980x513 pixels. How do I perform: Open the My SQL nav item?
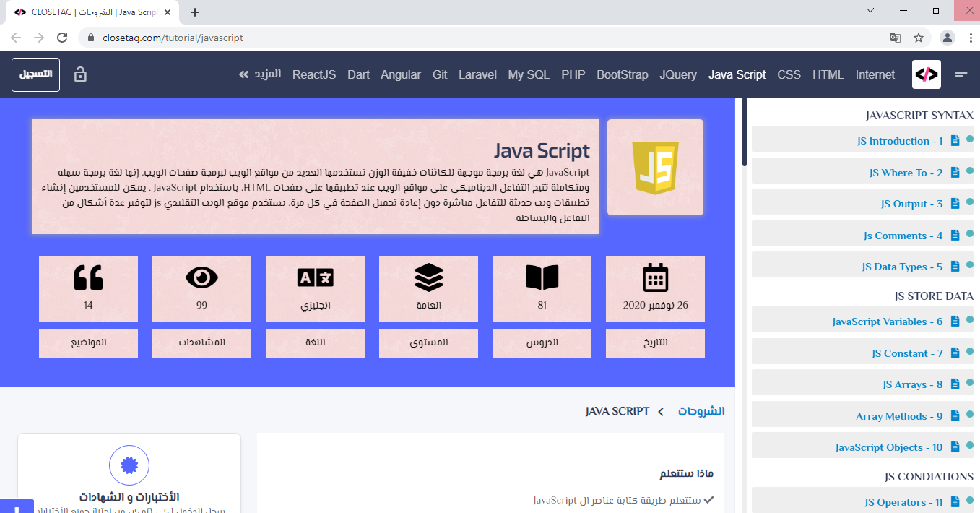click(x=529, y=74)
